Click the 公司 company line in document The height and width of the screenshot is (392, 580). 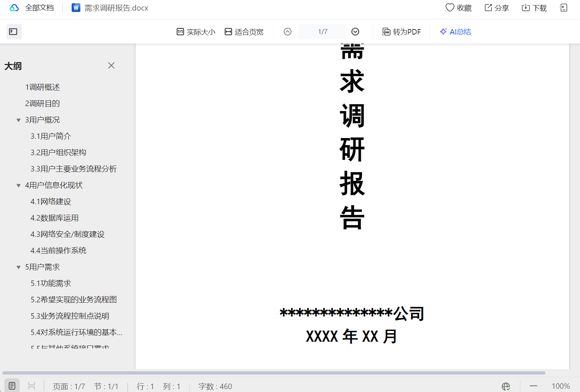coord(352,313)
